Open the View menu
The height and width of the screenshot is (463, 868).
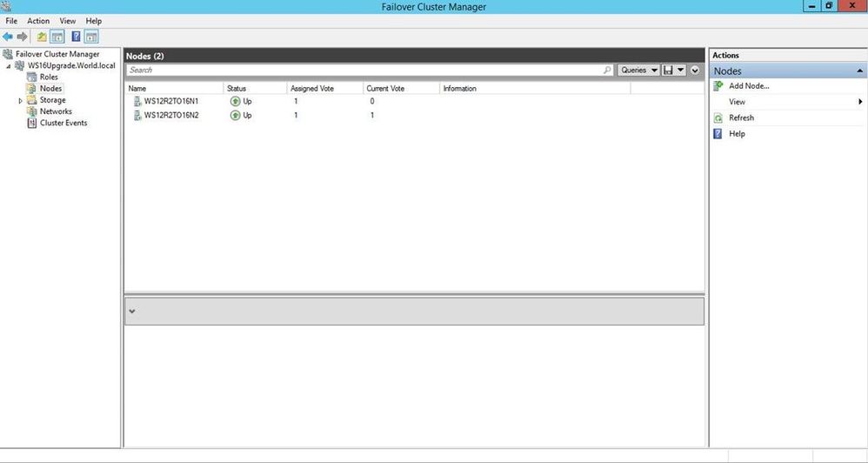pyautogui.click(x=68, y=21)
